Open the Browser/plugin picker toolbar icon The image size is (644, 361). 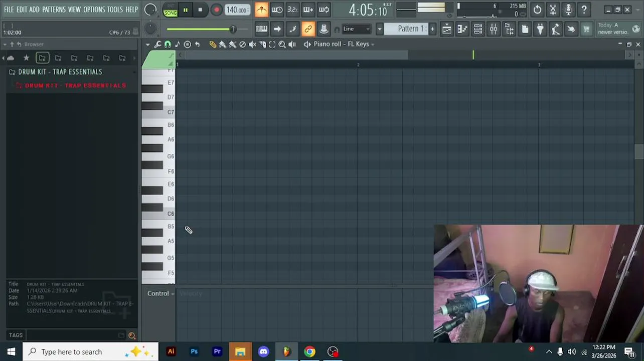click(x=509, y=29)
